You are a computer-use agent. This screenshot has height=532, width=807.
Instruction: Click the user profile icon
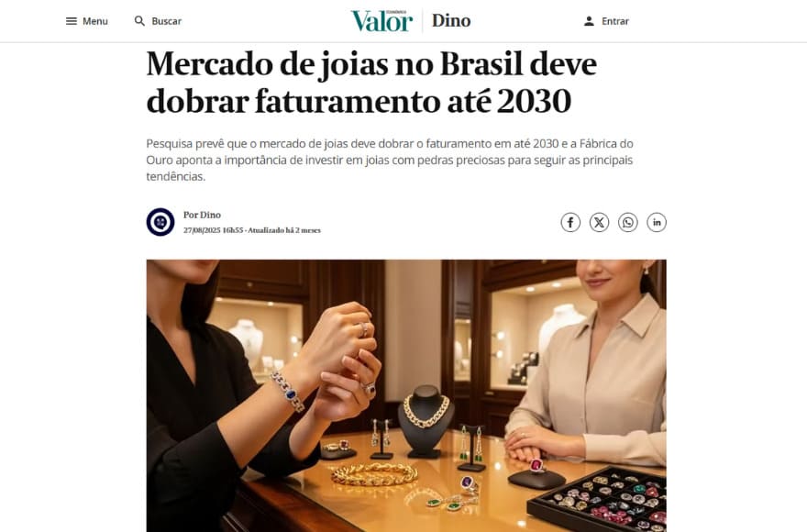click(x=590, y=21)
